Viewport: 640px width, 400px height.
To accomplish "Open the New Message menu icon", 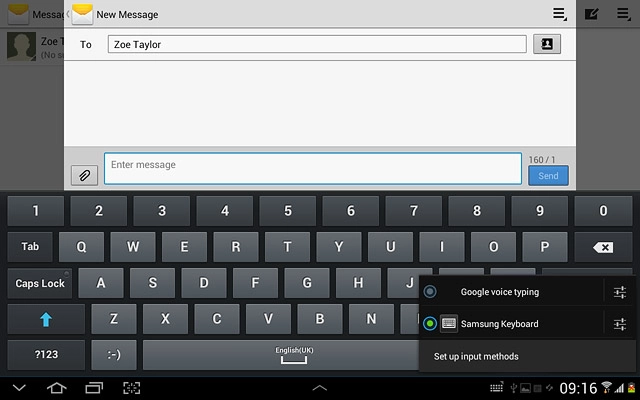I will 560,14.
